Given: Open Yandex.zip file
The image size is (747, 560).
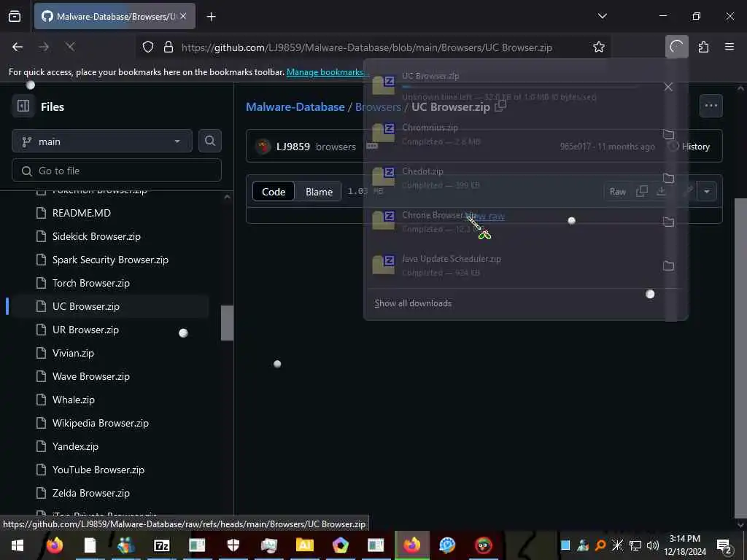Looking at the screenshot, I should (x=75, y=446).
